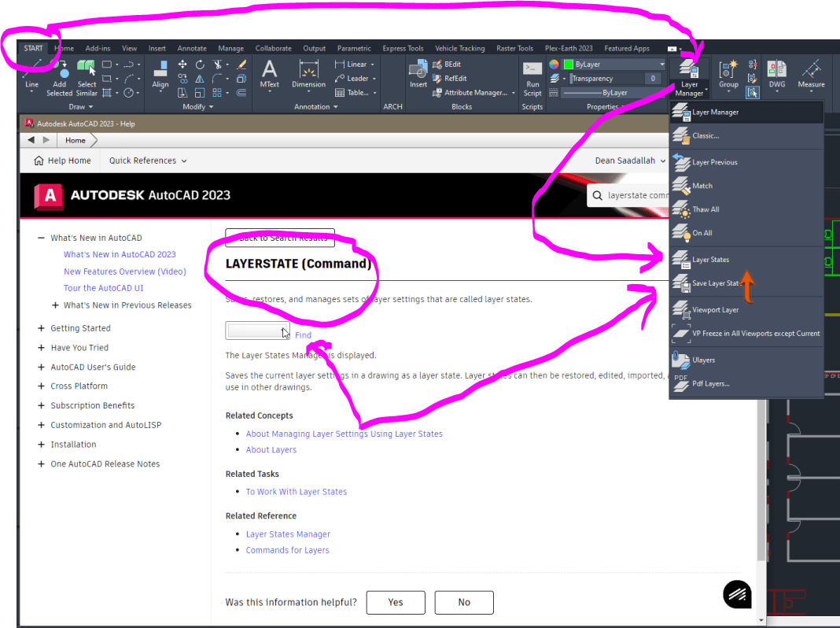Click Yes for helpful information feedback
This screenshot has height=628, width=840.
[x=396, y=602]
